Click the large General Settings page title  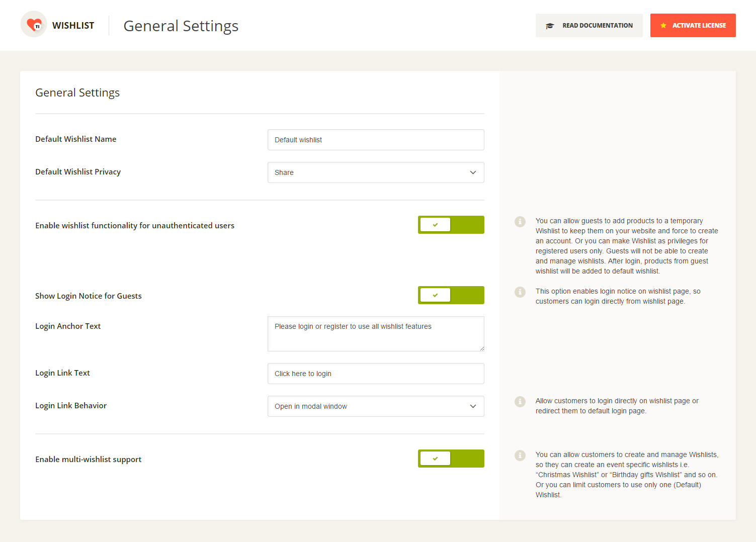tap(181, 26)
